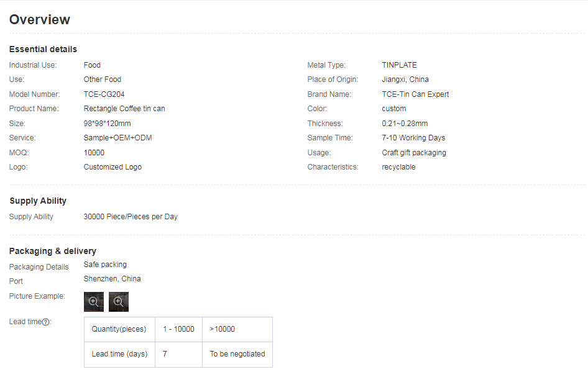This screenshot has height=377, width=588.
Task: Select the Essential details section heading
Action: 43,49
